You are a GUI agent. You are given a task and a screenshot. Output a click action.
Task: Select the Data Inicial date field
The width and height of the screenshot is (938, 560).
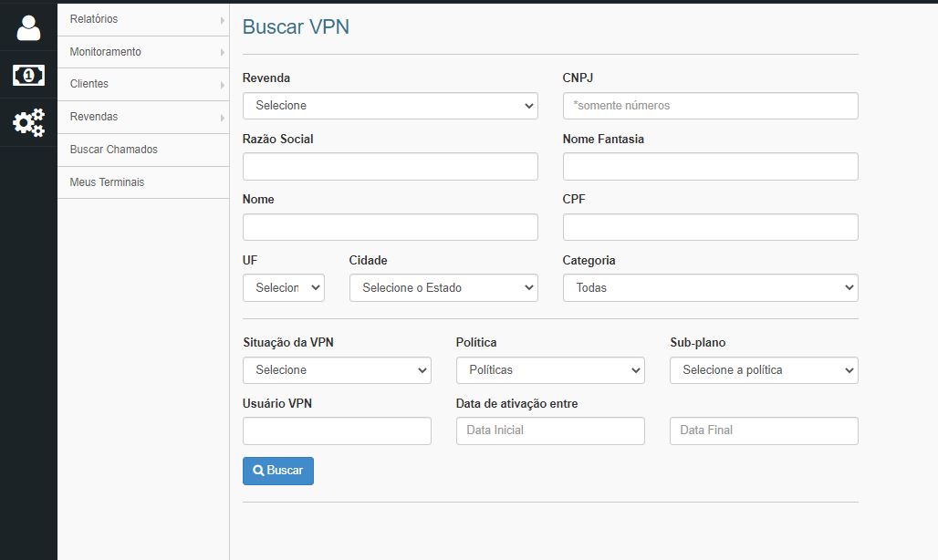click(550, 430)
